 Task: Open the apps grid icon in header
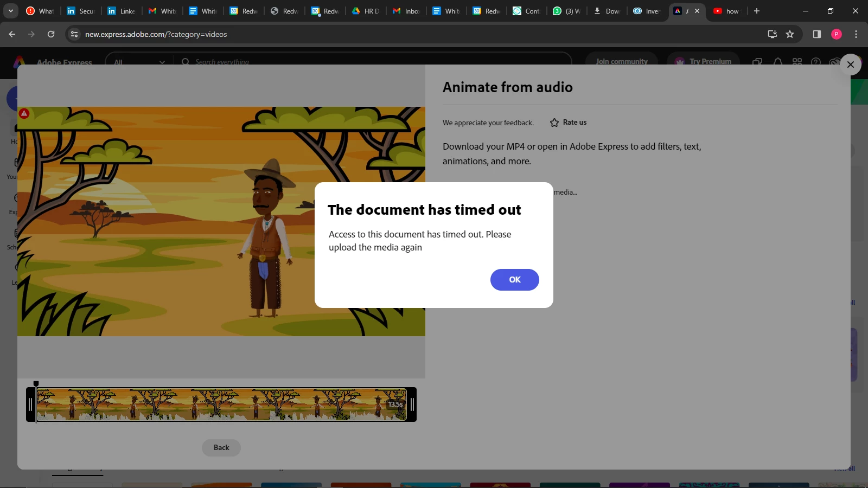coord(797,62)
